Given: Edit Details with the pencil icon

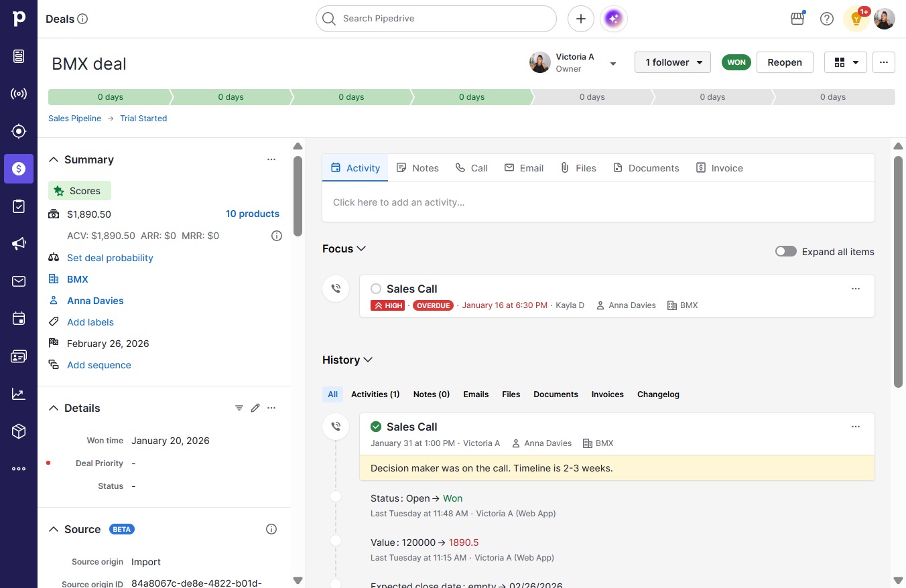Looking at the screenshot, I should coord(255,408).
